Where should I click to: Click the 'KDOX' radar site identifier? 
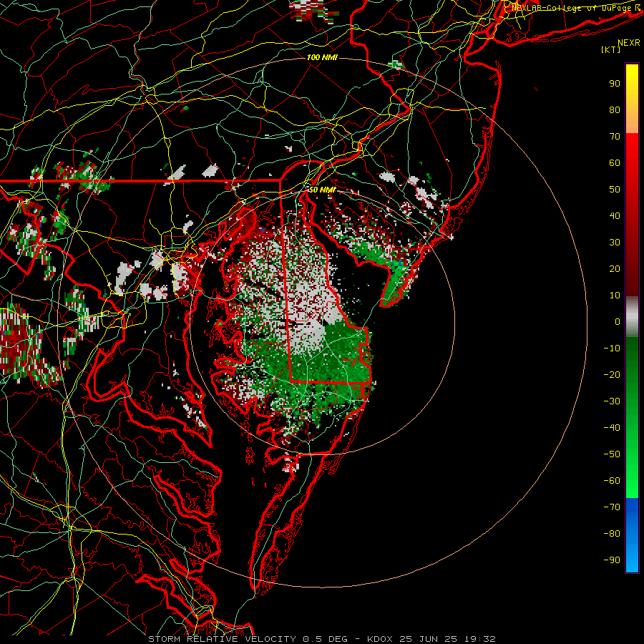380,639
